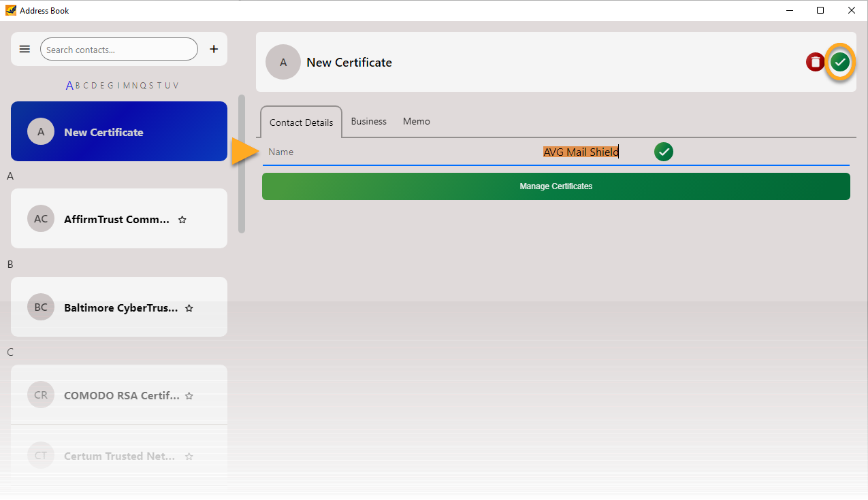Confirm name with green checkmark beside field

pos(663,152)
